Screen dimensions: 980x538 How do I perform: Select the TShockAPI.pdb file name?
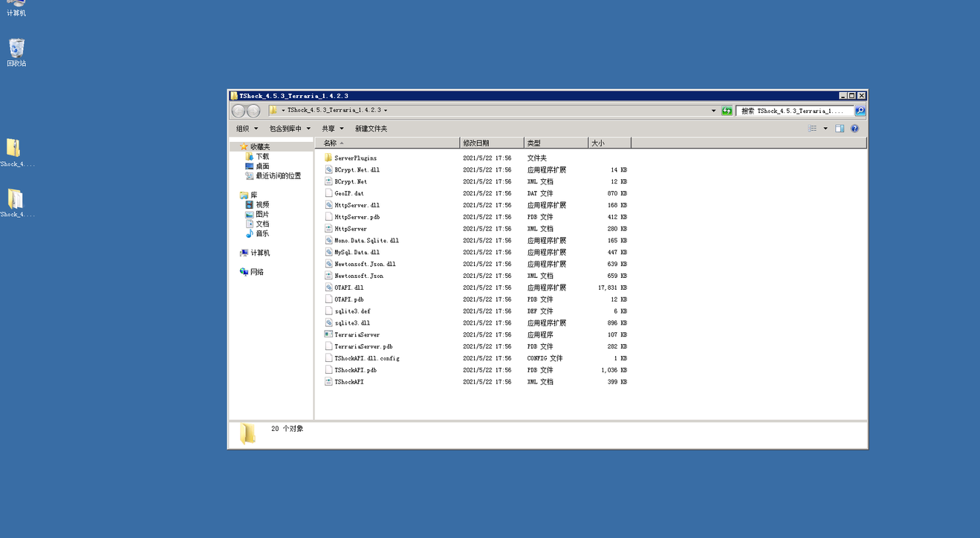pyautogui.click(x=355, y=370)
